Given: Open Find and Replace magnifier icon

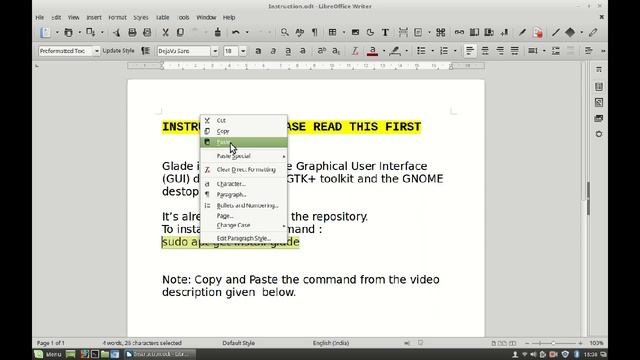Looking at the screenshot, I should 284,32.
